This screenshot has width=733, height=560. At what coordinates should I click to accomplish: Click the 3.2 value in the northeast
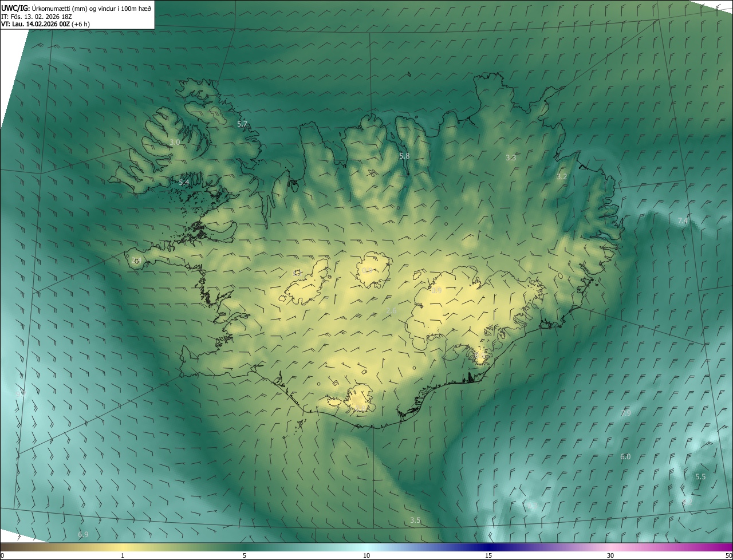click(x=562, y=177)
